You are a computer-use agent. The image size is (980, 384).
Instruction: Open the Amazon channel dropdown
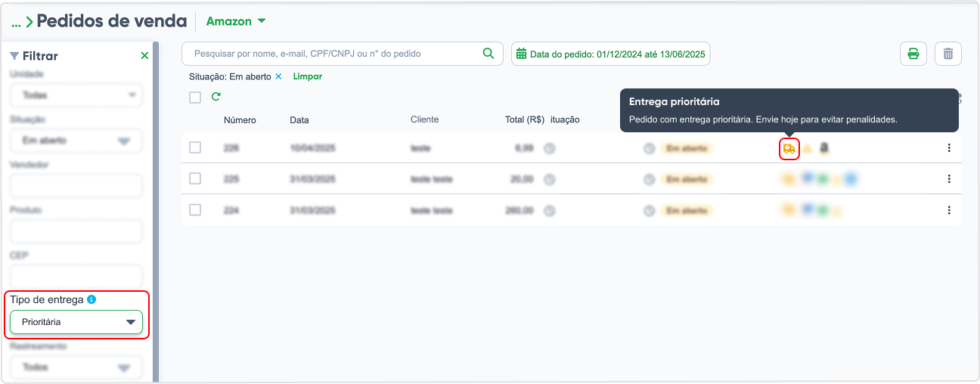pos(236,21)
